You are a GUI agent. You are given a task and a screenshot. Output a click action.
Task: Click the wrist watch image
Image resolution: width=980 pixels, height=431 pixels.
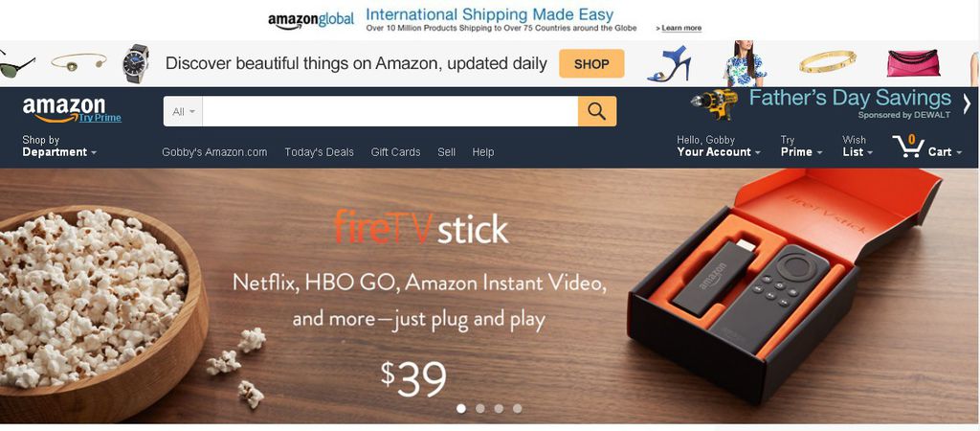pyautogui.click(x=136, y=63)
